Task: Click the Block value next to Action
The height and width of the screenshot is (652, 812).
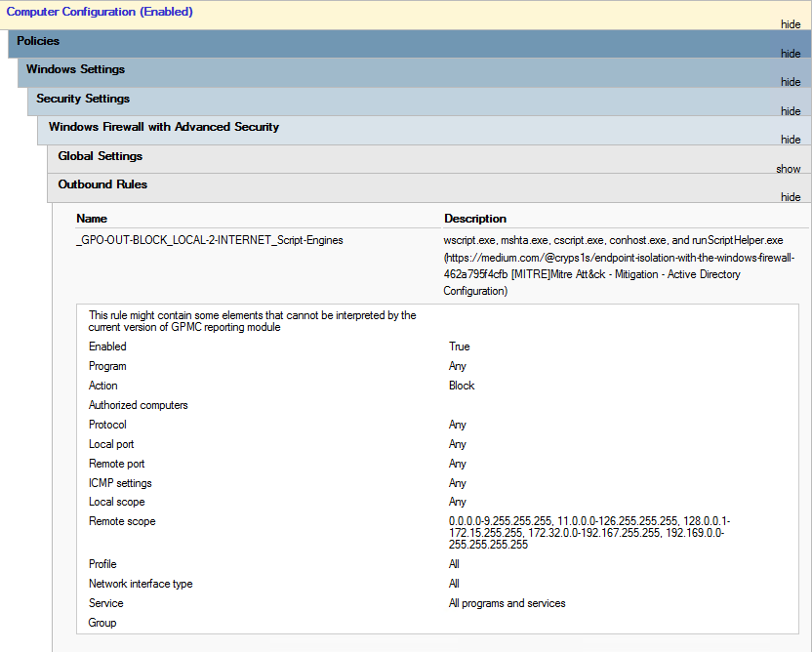Action: 462,386
